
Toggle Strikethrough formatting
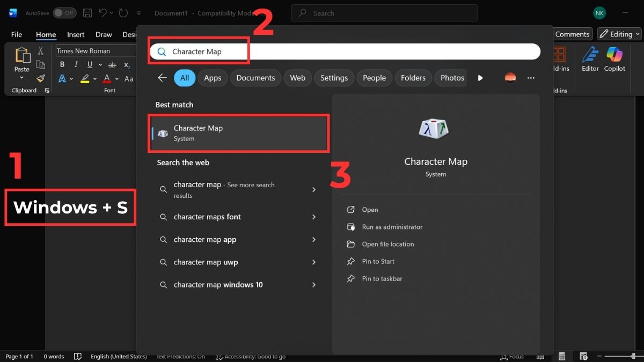pos(112,65)
